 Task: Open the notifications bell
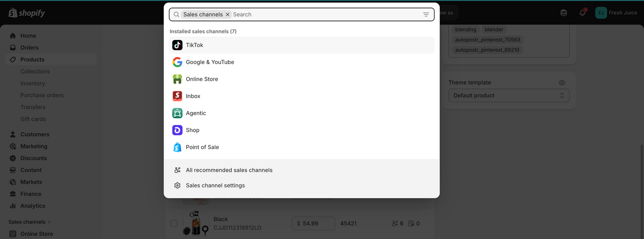[582, 13]
